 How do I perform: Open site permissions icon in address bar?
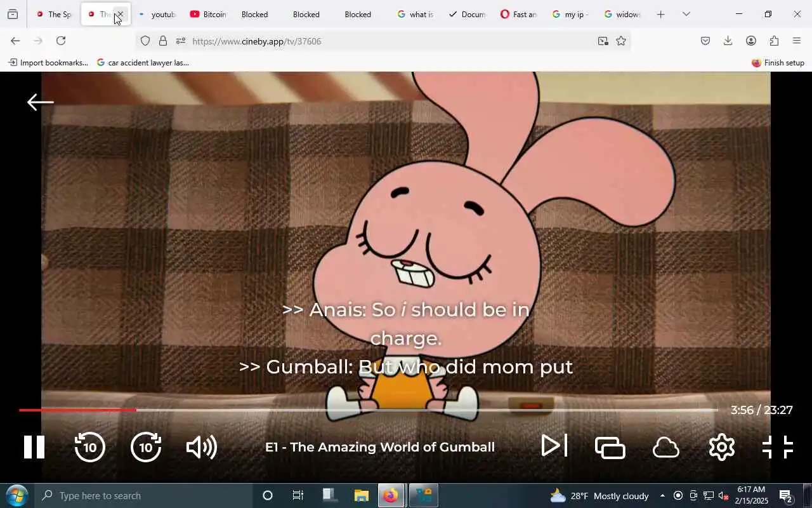tap(181, 41)
